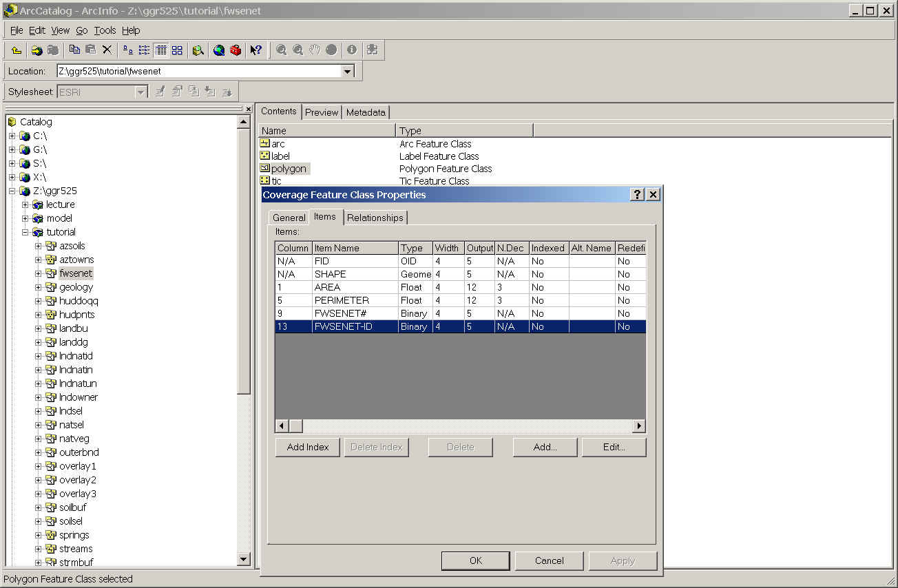Click the Connect to Folder icon
The width and height of the screenshot is (898, 588).
[x=36, y=50]
